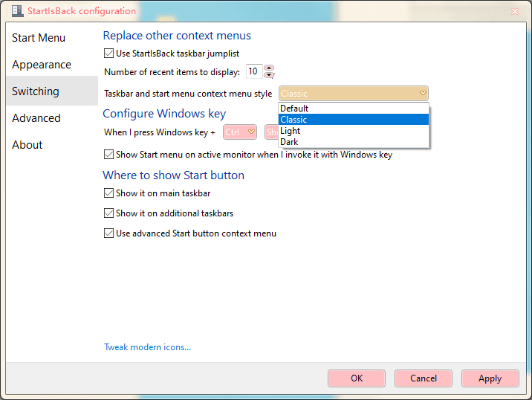
Task: Choose Default from the style list
Action: (x=354, y=109)
